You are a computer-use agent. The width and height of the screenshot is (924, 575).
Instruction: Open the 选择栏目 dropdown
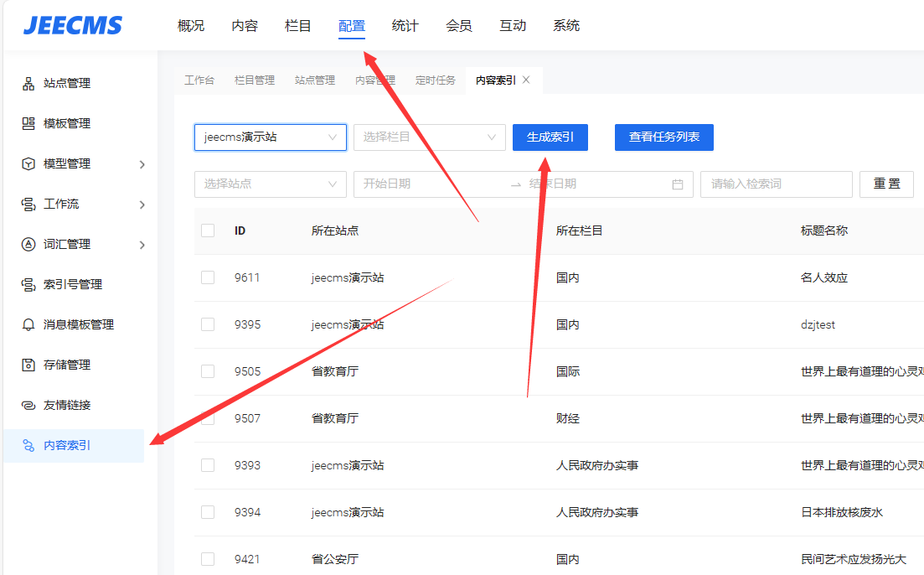coord(429,137)
